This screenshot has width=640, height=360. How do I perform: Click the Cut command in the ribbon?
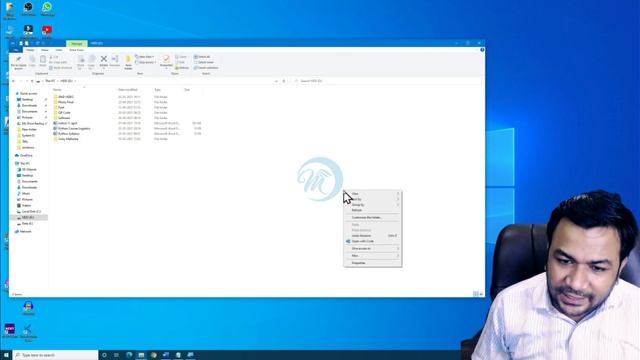[x=54, y=57]
